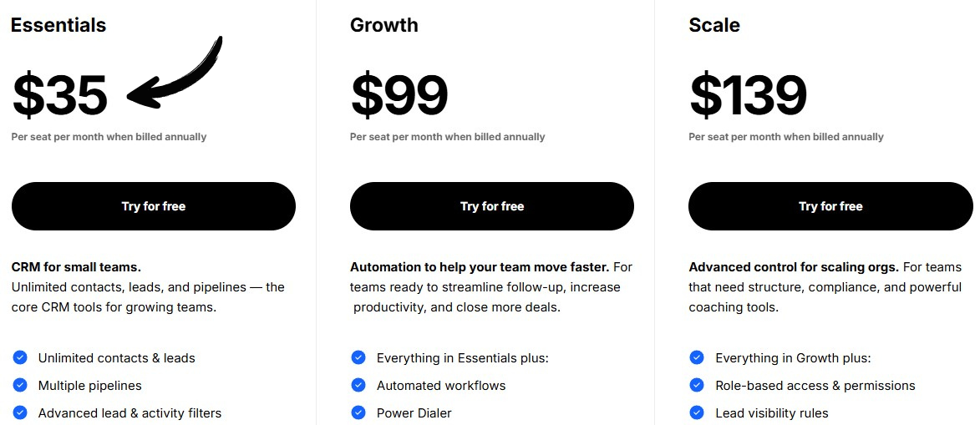Click the $99 Growth price
The height and width of the screenshot is (425, 980).
tap(399, 95)
